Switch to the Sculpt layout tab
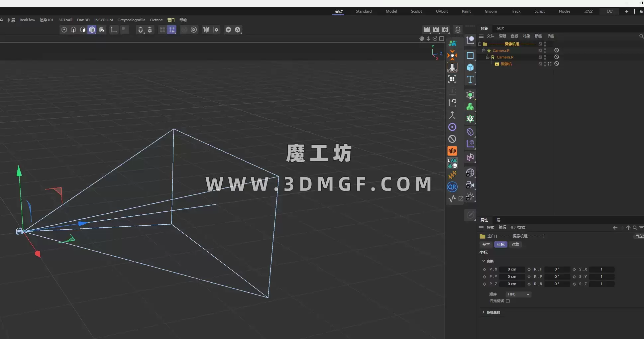 coord(416,11)
